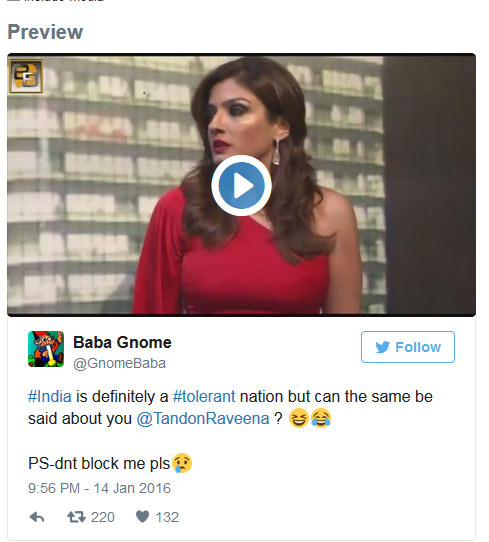Open the #India hashtag link
Image resolution: width=489 pixels, height=542 pixels.
coord(50,396)
